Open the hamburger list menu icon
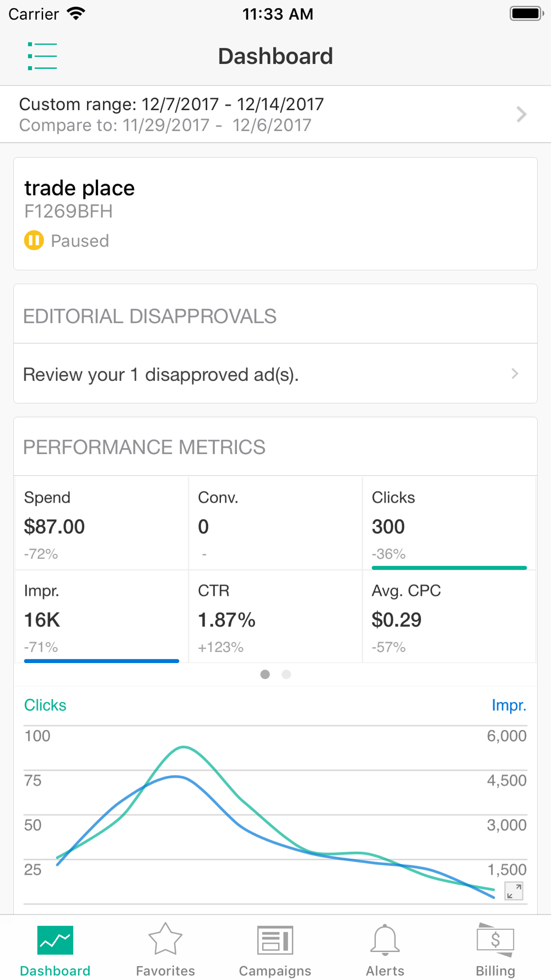 point(42,56)
